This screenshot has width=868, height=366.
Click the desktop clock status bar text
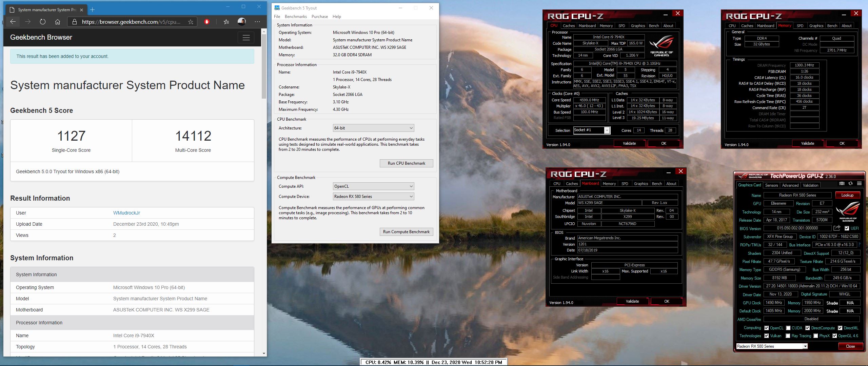point(433,362)
